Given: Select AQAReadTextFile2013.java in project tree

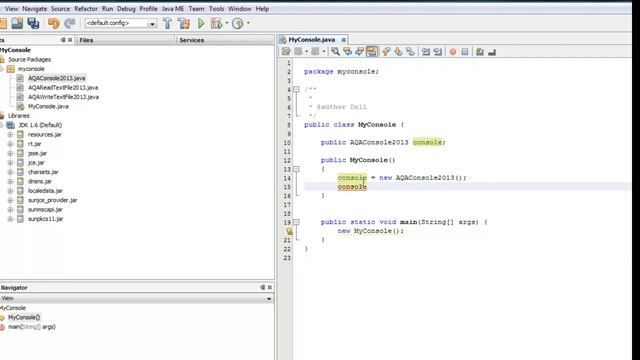Looking at the screenshot, I should 63,87.
